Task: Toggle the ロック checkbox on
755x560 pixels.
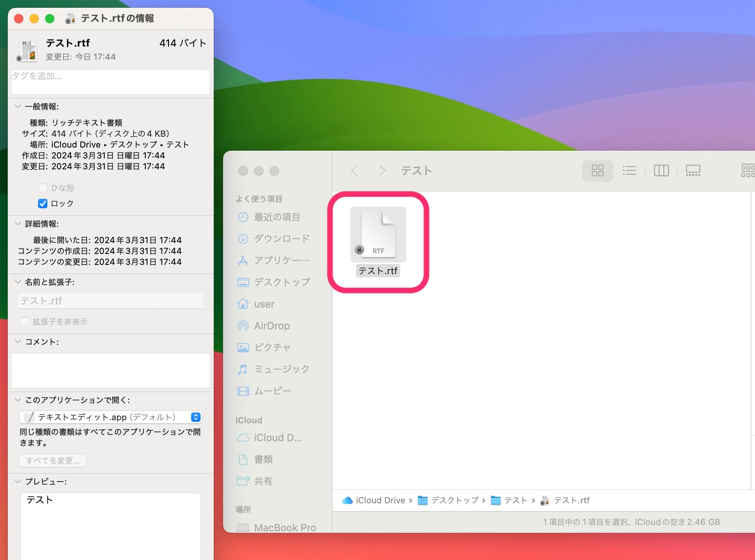Action: (44, 203)
